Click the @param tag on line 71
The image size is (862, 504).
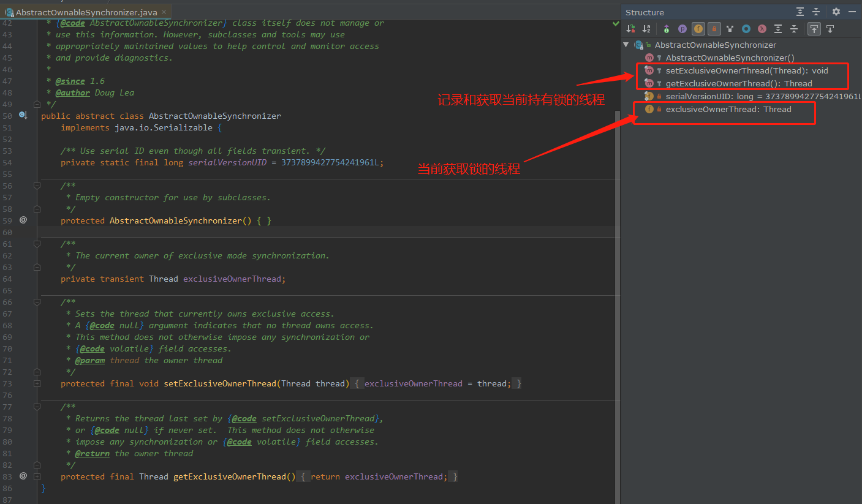[x=90, y=360]
